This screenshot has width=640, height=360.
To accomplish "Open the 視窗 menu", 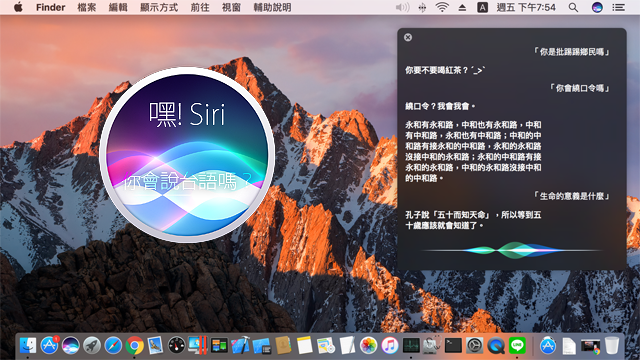I will click(x=231, y=7).
